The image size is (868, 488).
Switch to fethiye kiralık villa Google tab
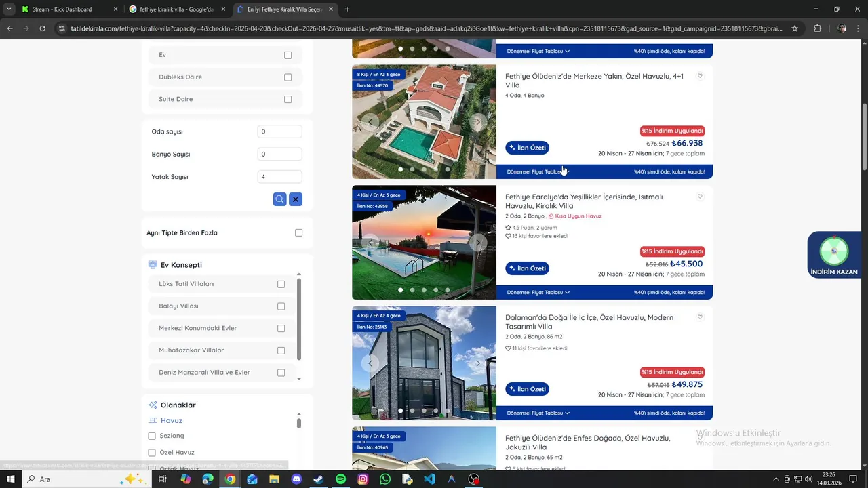click(177, 9)
